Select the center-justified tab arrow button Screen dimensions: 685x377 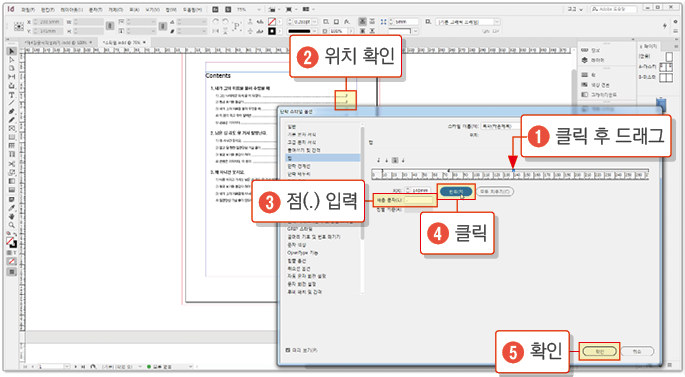pyautogui.click(x=387, y=160)
